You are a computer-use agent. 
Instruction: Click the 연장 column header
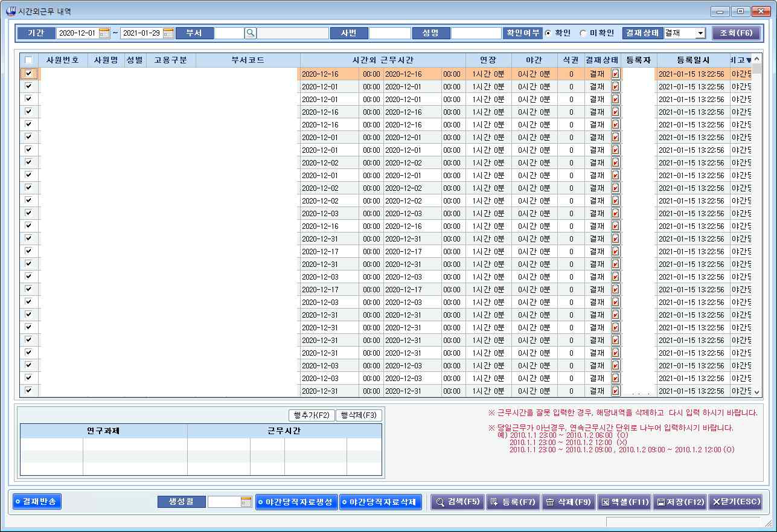[488, 60]
